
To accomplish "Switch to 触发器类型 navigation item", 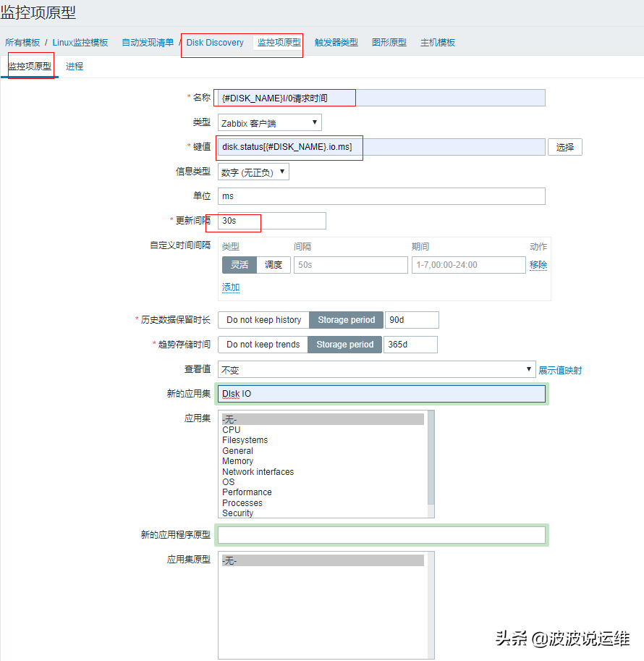I will point(336,43).
